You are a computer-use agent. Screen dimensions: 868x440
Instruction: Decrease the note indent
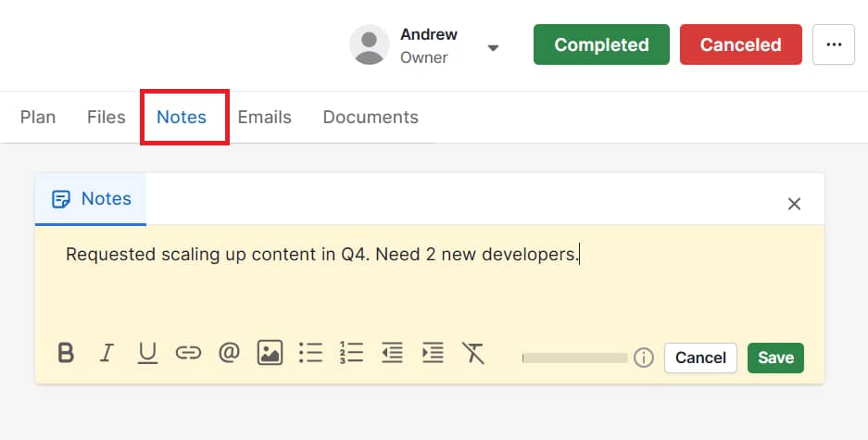coord(392,353)
